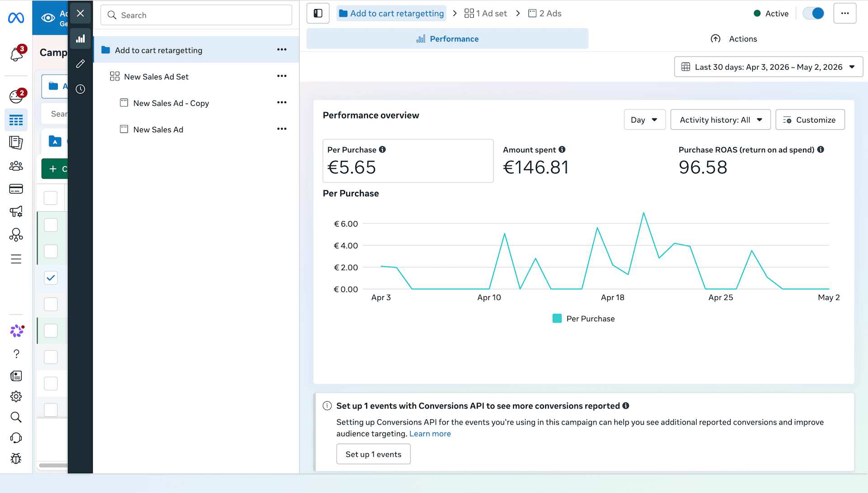
Task: Click the 1 Ad set breadcrumb
Action: click(x=486, y=13)
